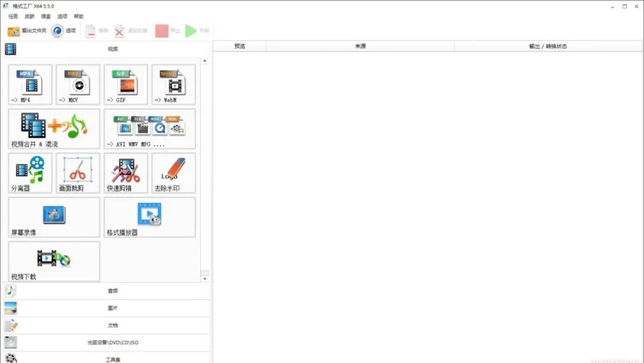
Task: Click the 移除 remove toolbar button
Action: pyautogui.click(x=97, y=31)
